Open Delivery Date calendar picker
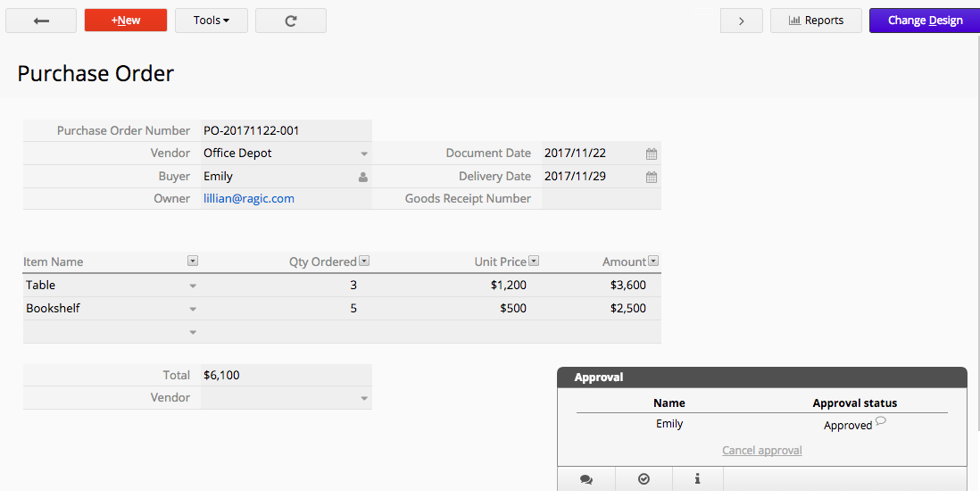The height and width of the screenshot is (498, 980). (652, 177)
